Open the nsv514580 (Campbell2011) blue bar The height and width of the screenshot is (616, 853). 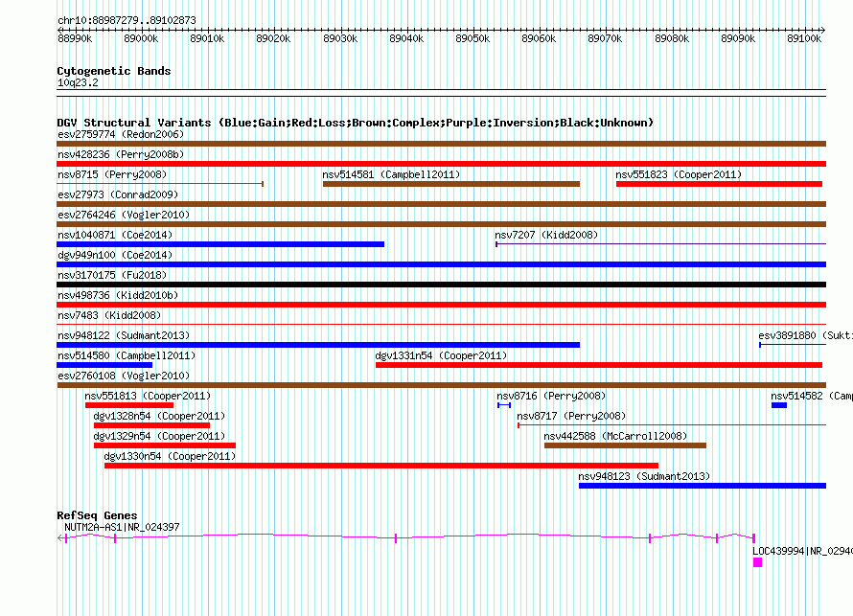pos(104,365)
